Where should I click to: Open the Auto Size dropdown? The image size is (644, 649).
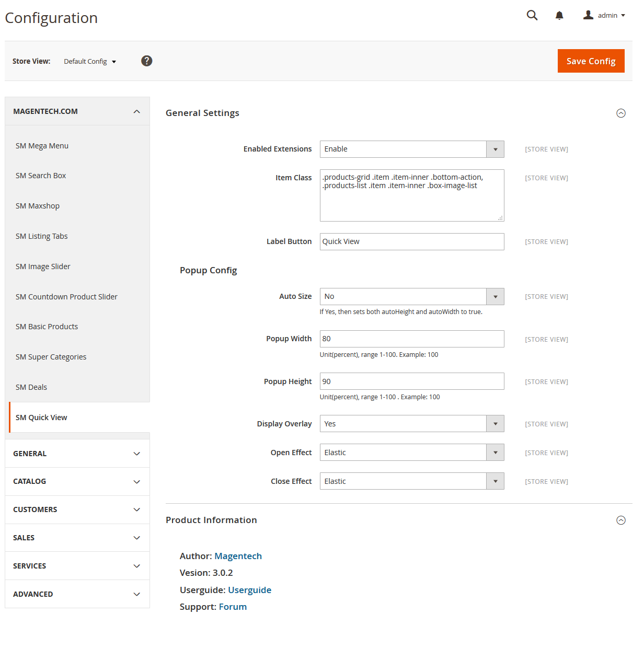tap(412, 297)
